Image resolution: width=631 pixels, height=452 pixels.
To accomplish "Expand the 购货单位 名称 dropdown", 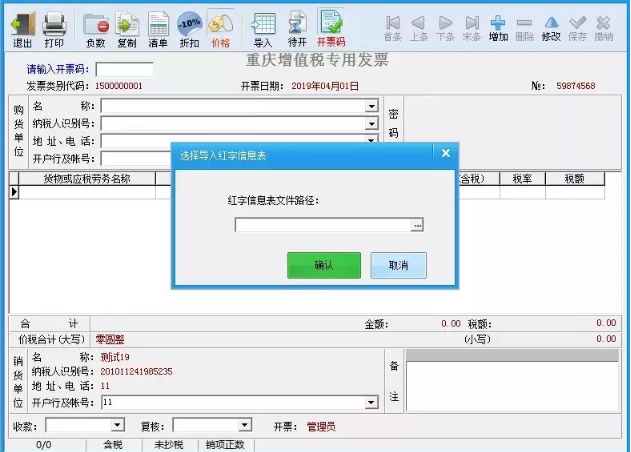I will (x=372, y=106).
